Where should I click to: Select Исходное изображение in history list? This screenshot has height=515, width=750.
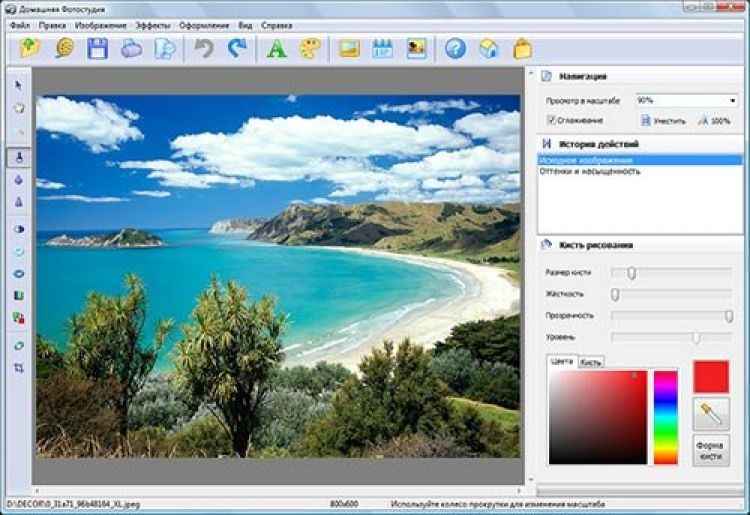point(640,160)
